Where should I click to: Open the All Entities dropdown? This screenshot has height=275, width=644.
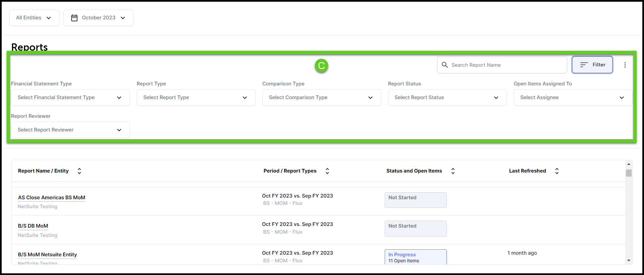34,18
